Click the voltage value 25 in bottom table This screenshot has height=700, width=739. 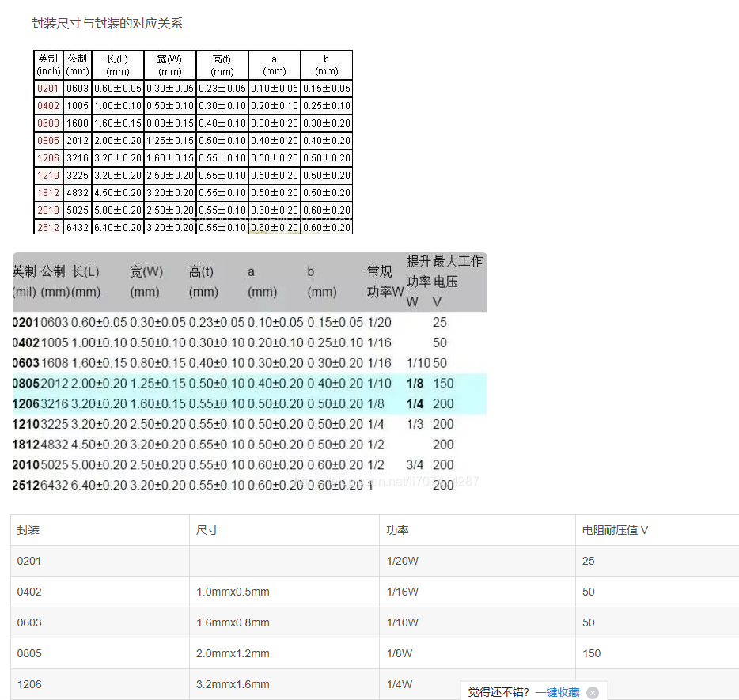coord(588,561)
